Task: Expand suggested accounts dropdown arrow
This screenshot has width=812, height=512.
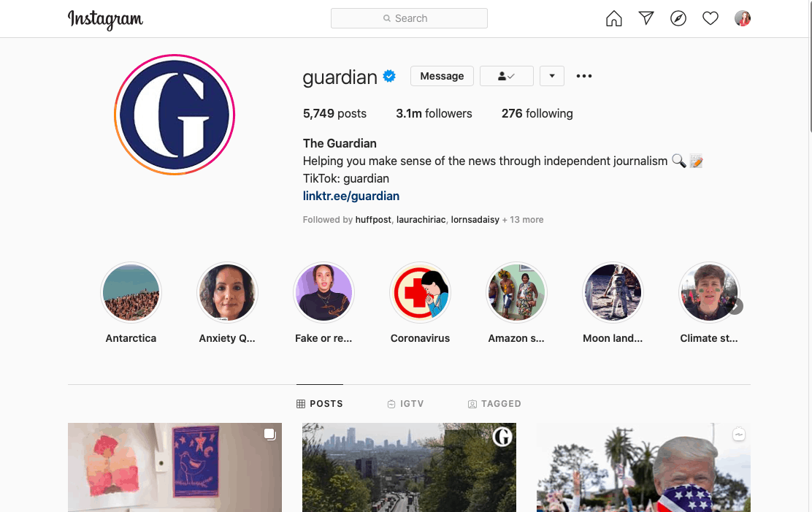Action: coord(552,76)
